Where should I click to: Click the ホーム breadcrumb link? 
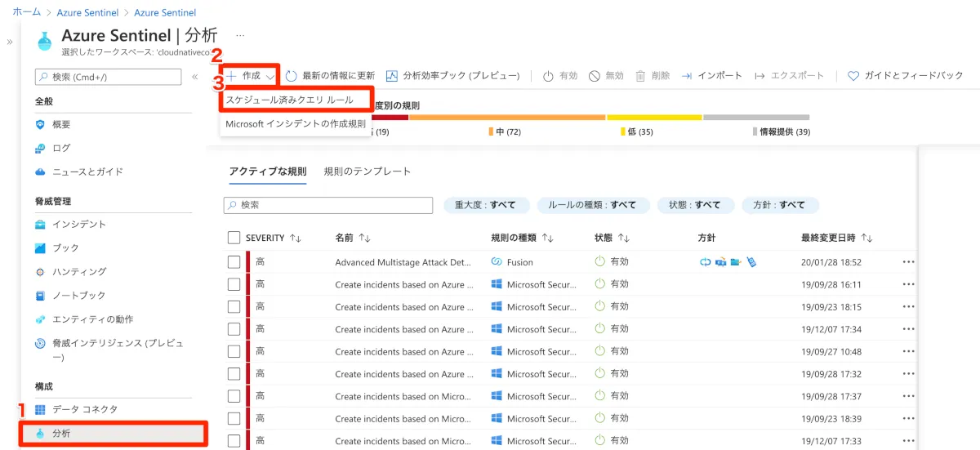pyautogui.click(x=27, y=13)
